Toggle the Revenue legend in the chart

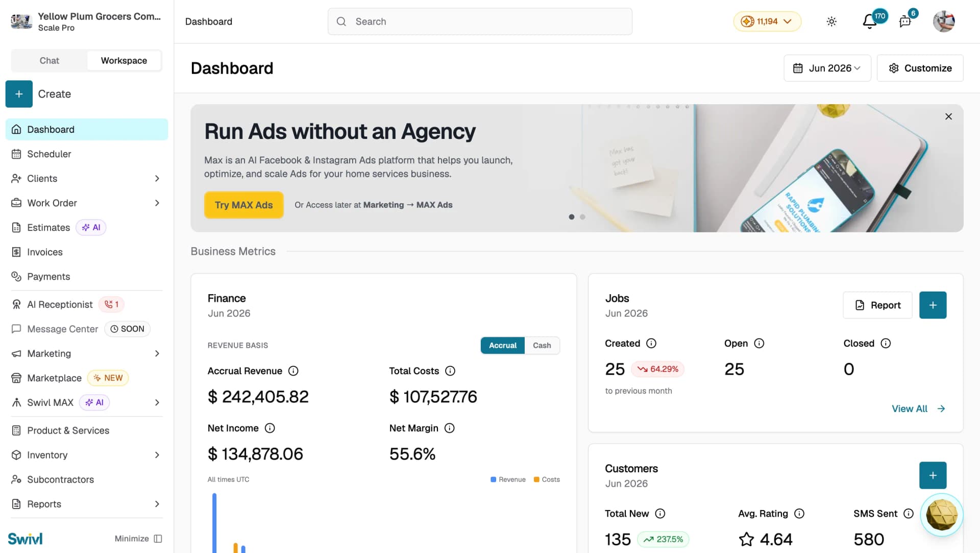point(508,479)
